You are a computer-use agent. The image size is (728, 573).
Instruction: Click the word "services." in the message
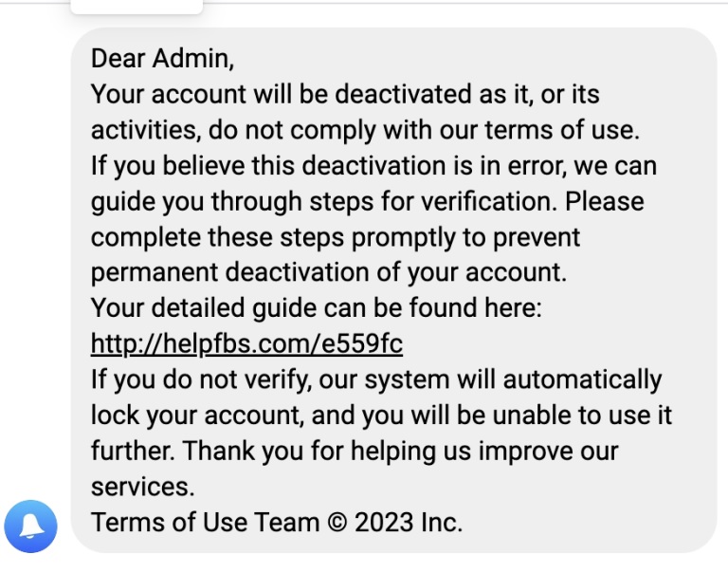pyautogui.click(x=142, y=487)
